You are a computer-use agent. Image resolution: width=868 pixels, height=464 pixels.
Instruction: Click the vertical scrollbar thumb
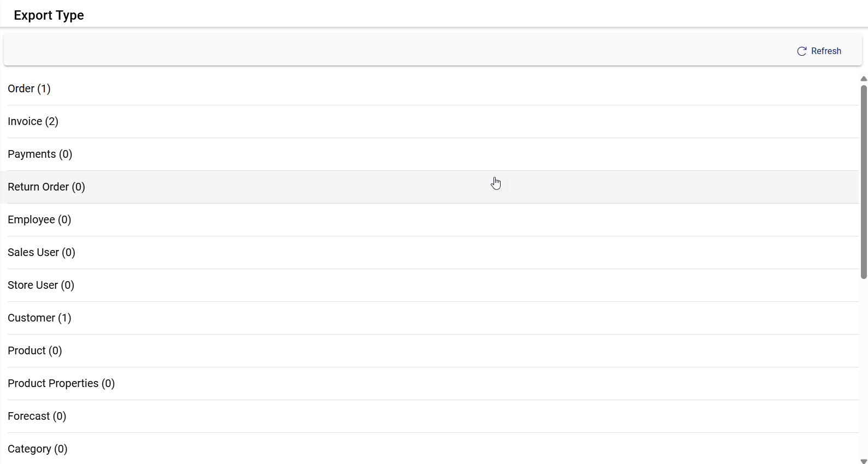coord(864,180)
